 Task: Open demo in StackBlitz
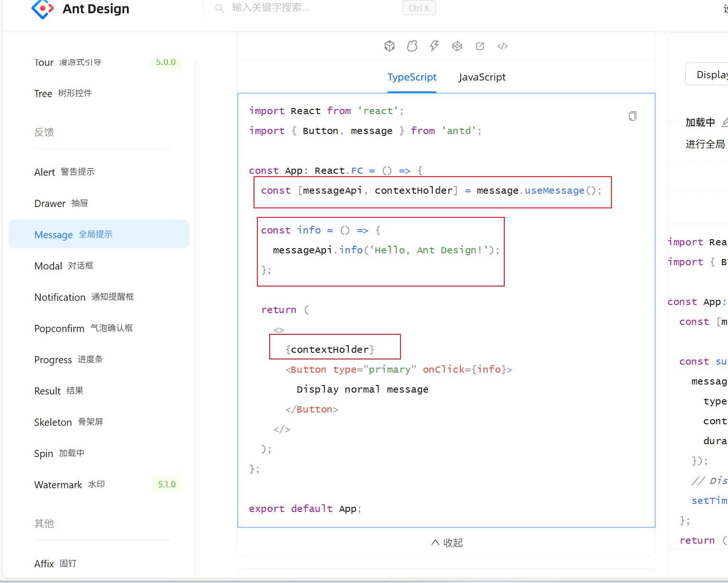tap(434, 46)
